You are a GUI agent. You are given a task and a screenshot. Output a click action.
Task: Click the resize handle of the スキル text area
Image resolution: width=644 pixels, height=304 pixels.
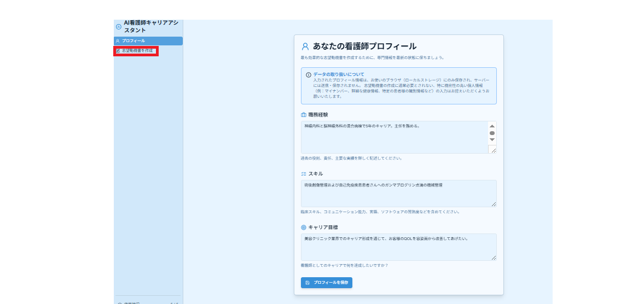(494, 204)
